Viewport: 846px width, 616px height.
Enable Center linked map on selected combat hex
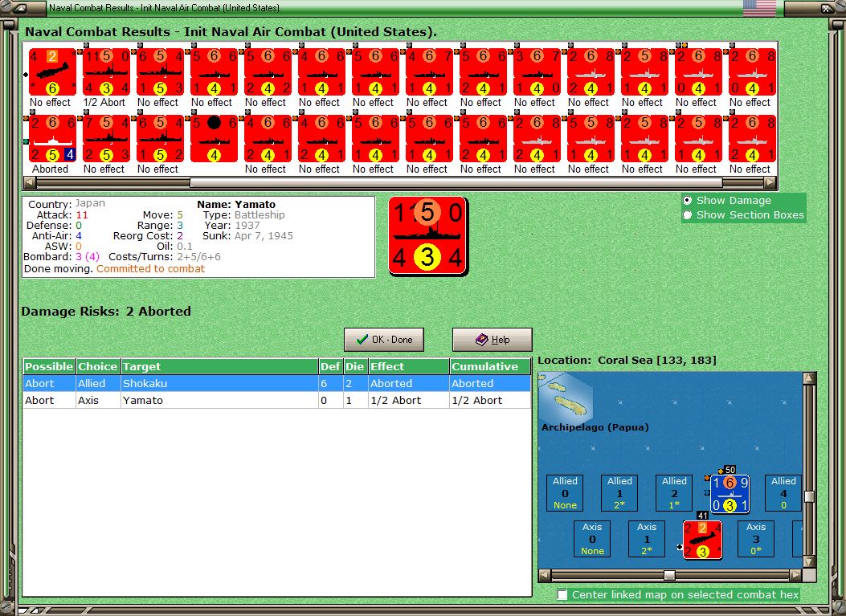(562, 594)
